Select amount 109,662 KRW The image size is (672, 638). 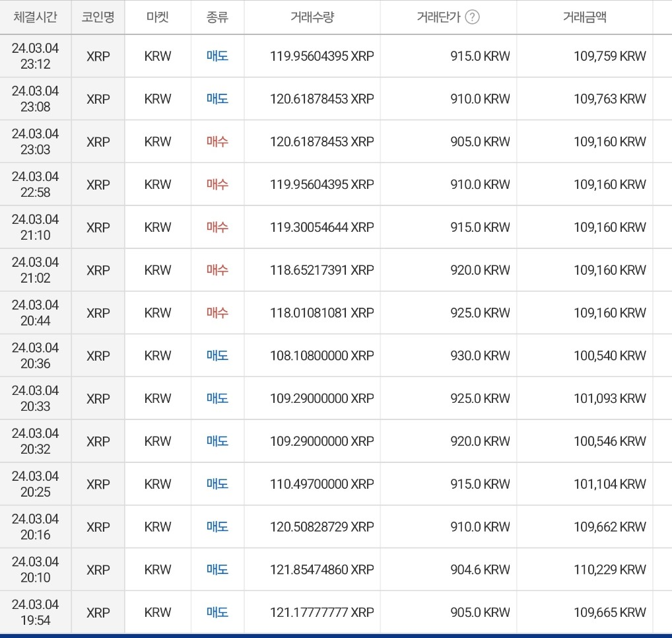(610, 527)
